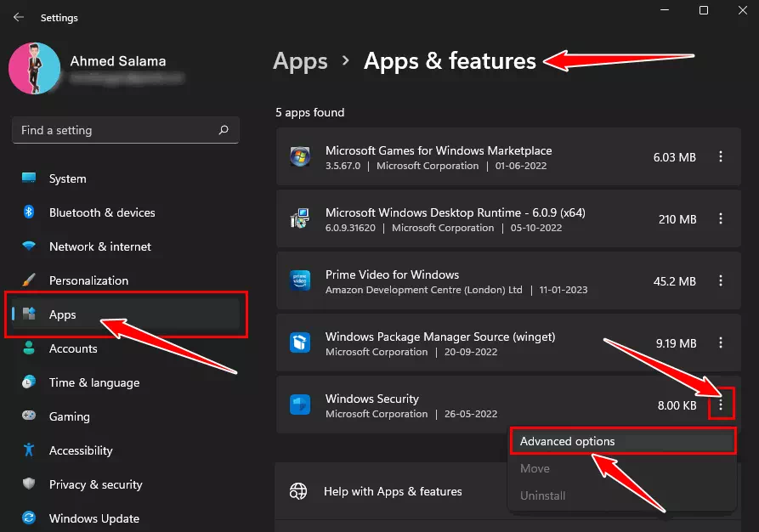Viewport: 759px width, 532px height.
Task: Click the search magnifier icon
Action: click(x=224, y=130)
